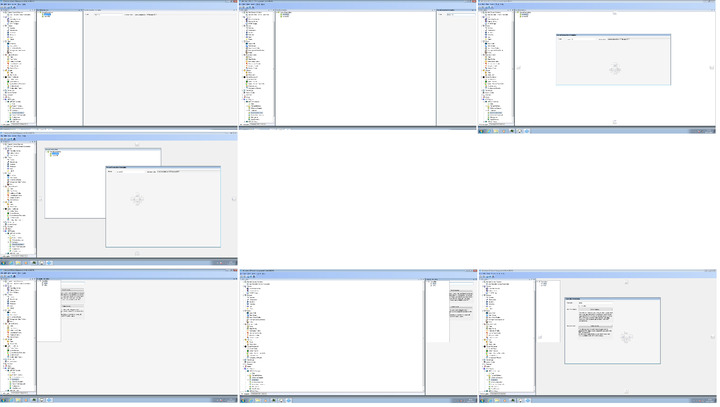This screenshot has width=720, height=407.
Task: Open the first menu in the top-left window's menu bar
Action: [x=3, y=6]
